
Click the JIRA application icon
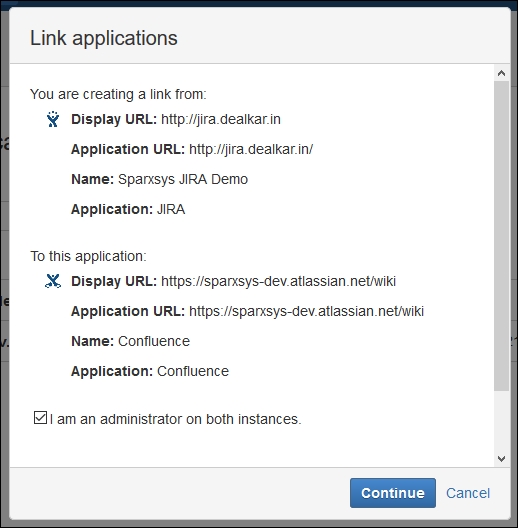[53, 119]
